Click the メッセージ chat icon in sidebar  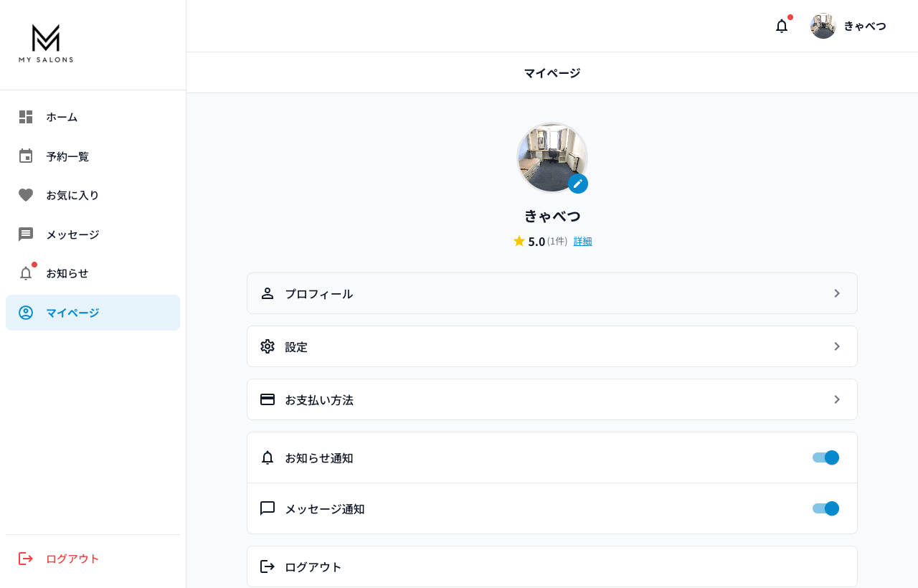click(26, 234)
